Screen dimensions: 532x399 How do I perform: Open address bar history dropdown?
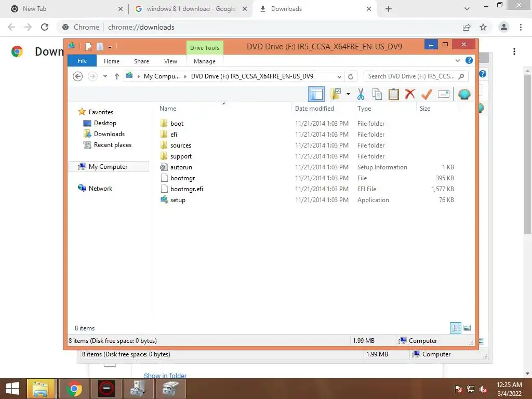click(x=339, y=77)
